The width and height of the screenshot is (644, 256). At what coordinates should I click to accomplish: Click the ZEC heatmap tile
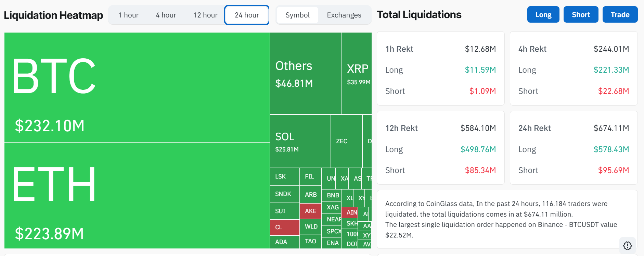tap(346, 141)
